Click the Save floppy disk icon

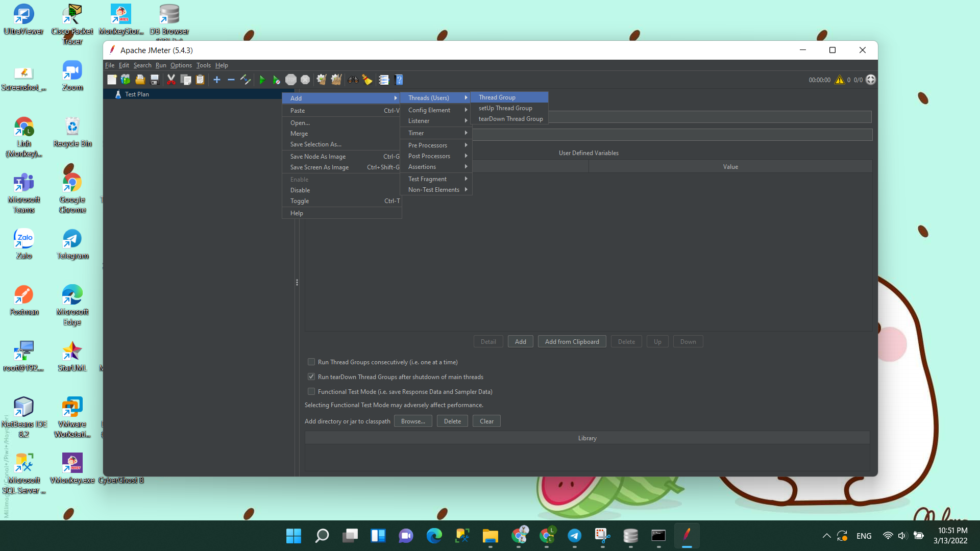coord(155,80)
